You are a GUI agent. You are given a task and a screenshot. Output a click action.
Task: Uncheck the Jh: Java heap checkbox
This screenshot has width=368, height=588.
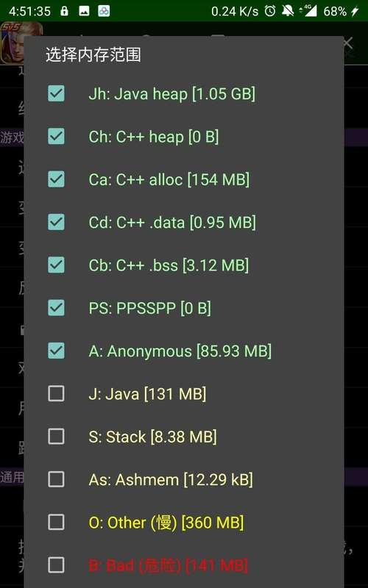(x=56, y=93)
